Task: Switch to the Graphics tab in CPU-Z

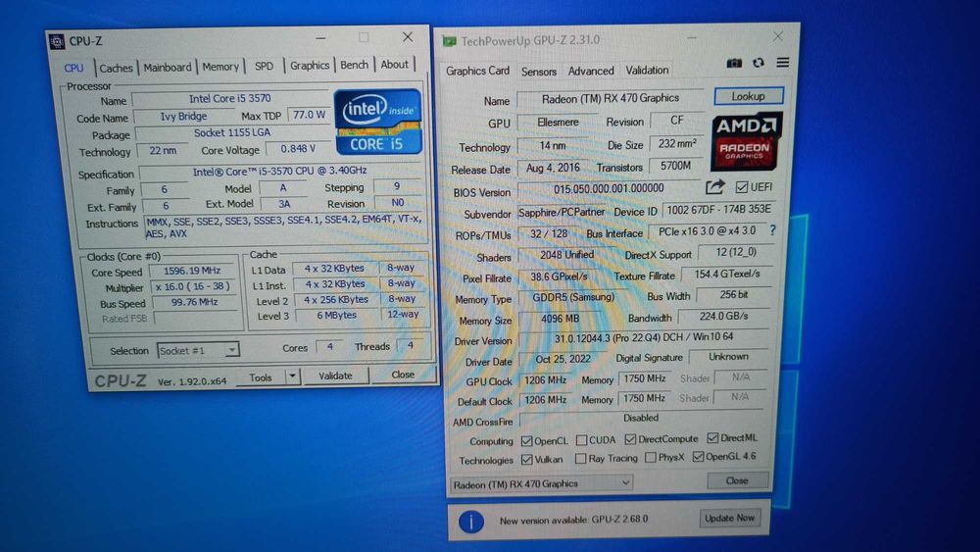Action: [310, 65]
